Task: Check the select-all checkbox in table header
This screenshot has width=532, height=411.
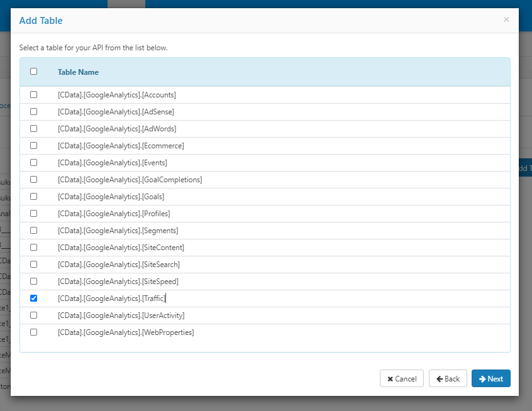Action: click(x=33, y=72)
